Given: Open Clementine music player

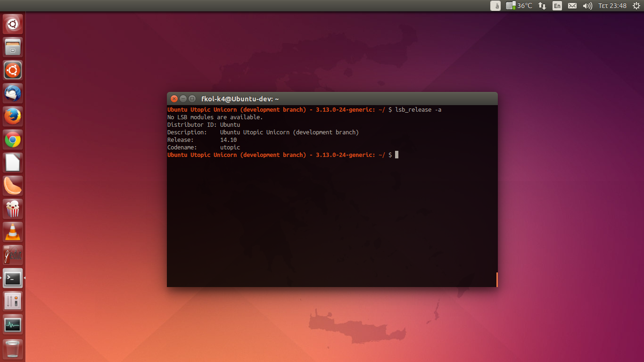Looking at the screenshot, I should click(13, 186).
